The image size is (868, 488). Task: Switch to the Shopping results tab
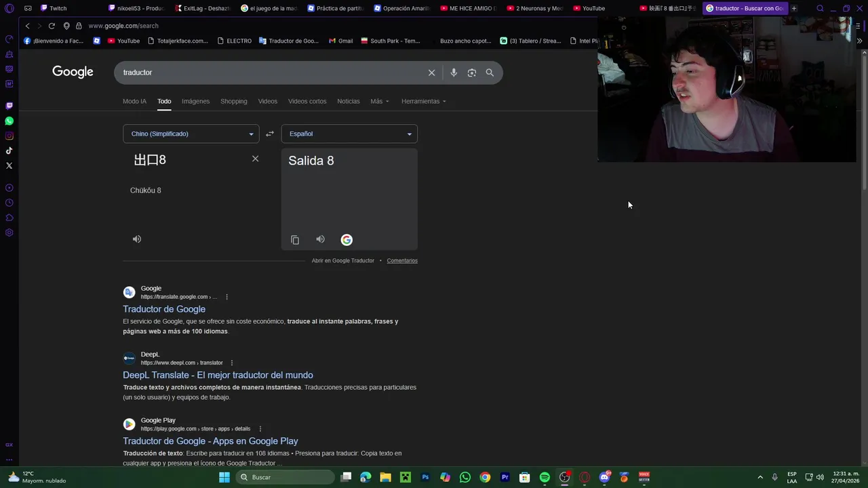233,101
